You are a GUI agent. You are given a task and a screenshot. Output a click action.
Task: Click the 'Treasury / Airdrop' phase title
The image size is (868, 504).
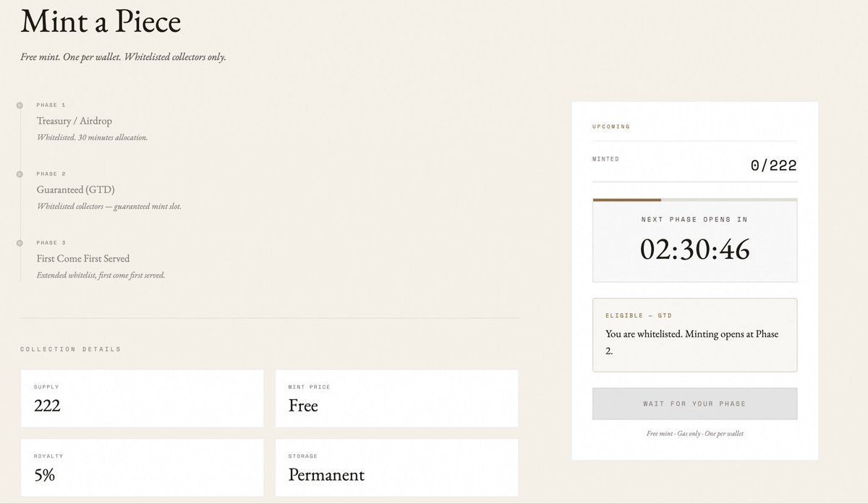click(75, 121)
